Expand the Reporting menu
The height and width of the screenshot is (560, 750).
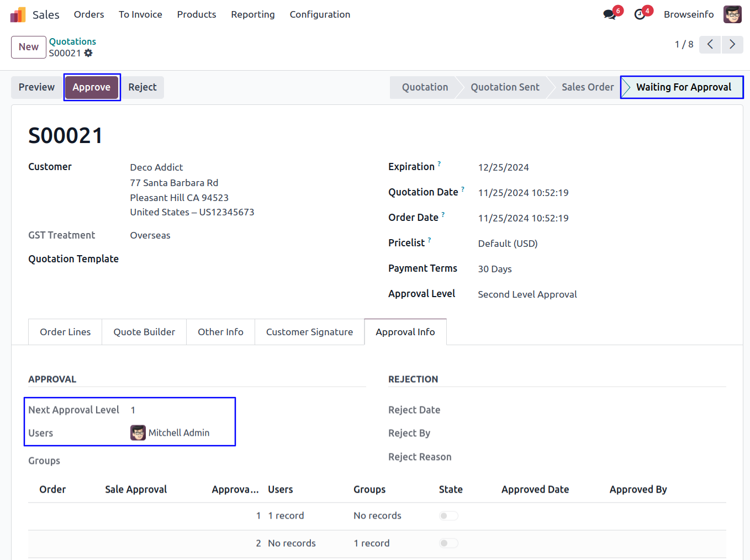click(x=252, y=14)
